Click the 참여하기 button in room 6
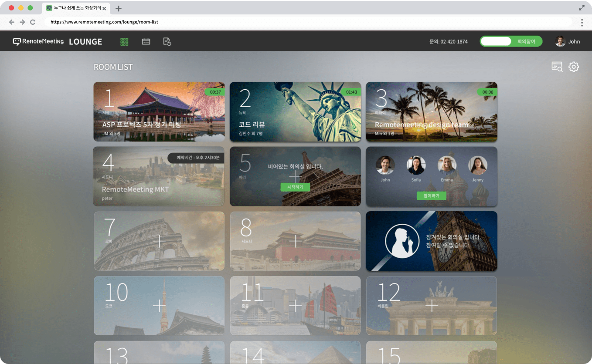The image size is (592, 364). (432, 196)
